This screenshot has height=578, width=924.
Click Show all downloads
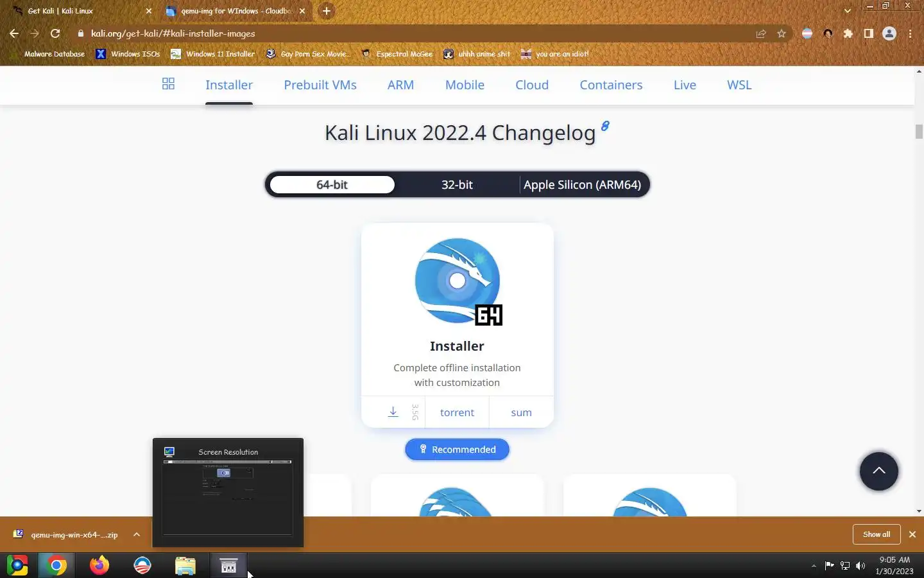(x=877, y=534)
